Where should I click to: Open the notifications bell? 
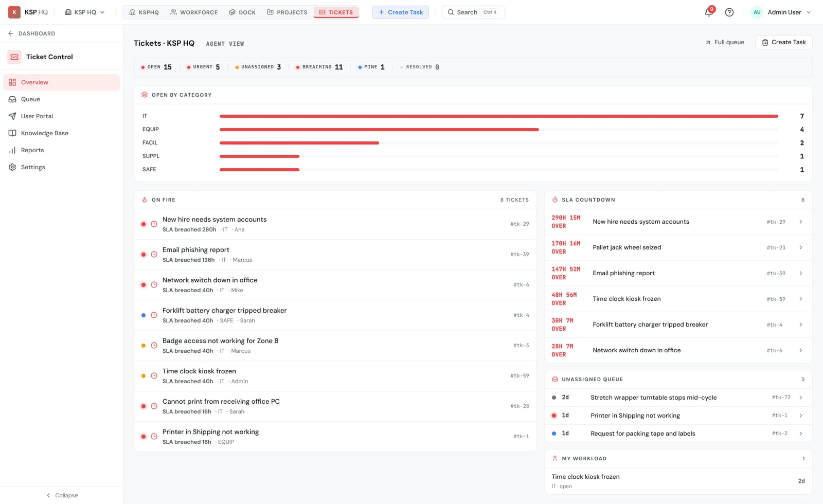[x=709, y=12]
